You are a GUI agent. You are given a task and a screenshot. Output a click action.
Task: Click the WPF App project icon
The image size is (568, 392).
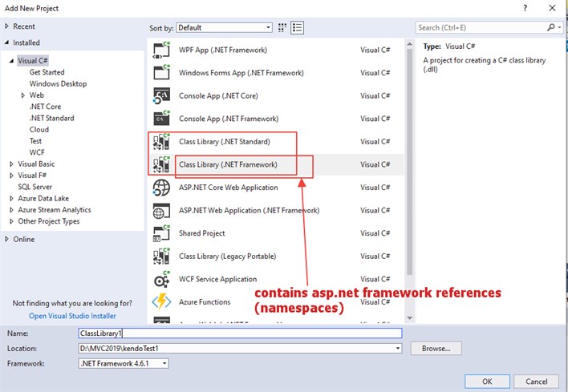[x=161, y=50]
